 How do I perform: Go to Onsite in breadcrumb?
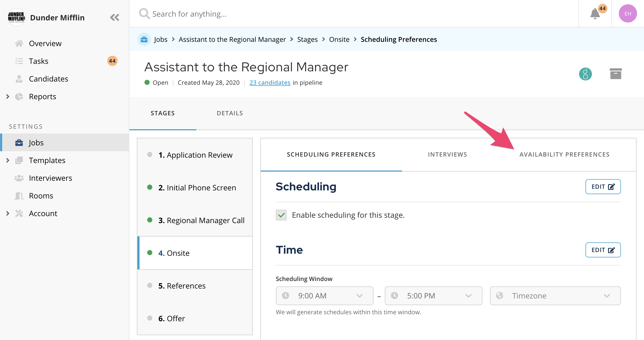point(339,39)
